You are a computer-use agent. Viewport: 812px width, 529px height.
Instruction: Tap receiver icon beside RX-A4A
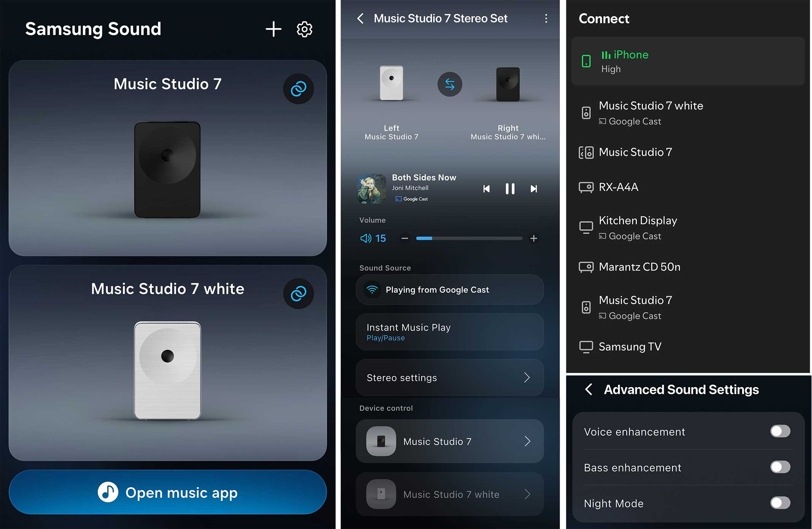pyautogui.click(x=586, y=187)
